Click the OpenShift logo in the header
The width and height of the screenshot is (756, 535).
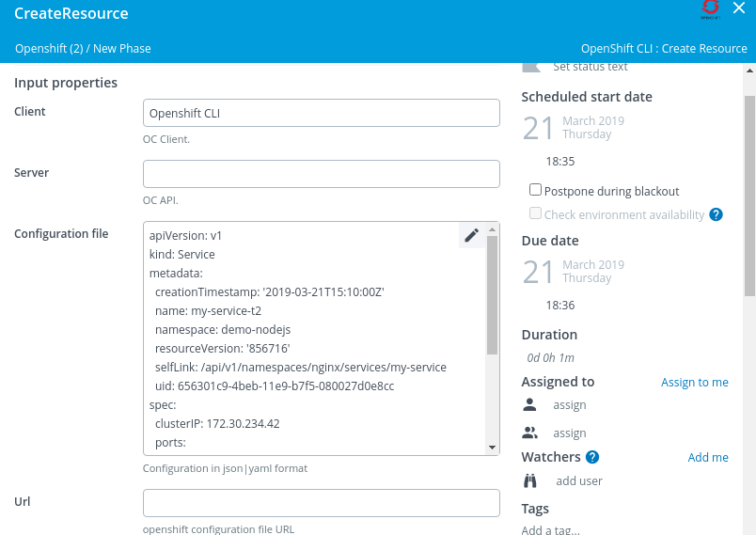pyautogui.click(x=710, y=9)
